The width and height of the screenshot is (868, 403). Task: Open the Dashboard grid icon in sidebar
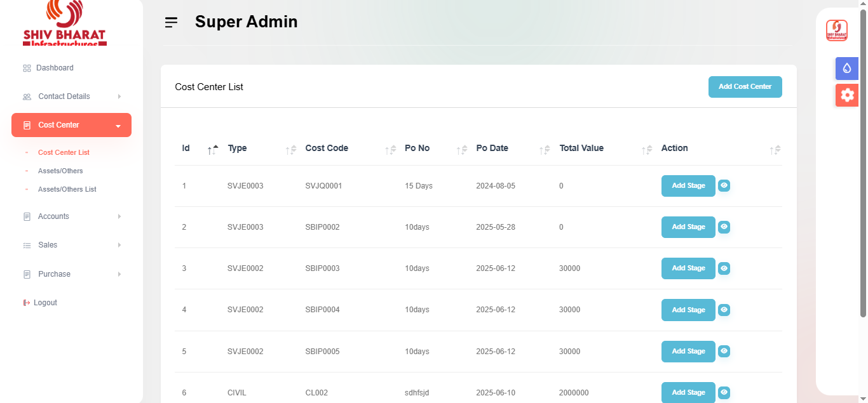(x=27, y=68)
